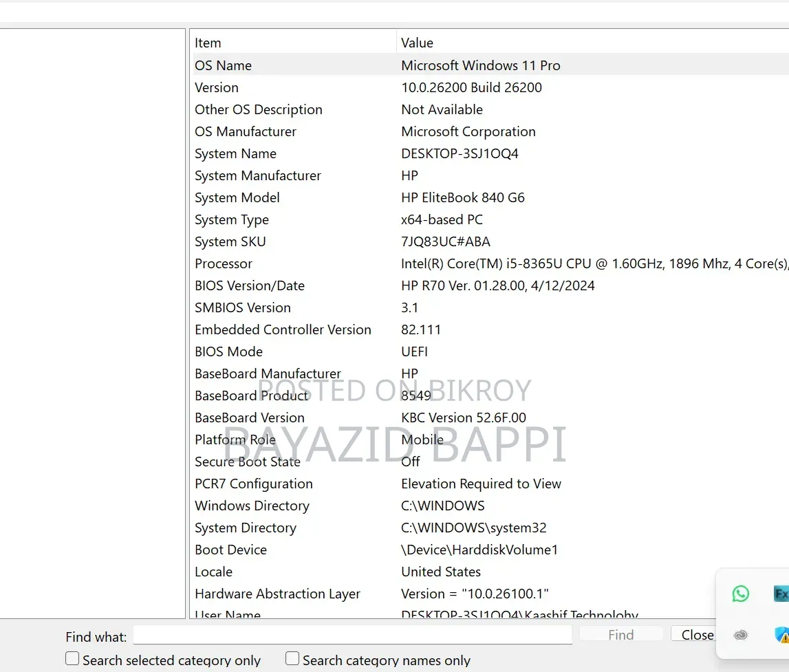Tick Search category names only checkbox
This screenshot has width=789, height=672.
coord(292,658)
